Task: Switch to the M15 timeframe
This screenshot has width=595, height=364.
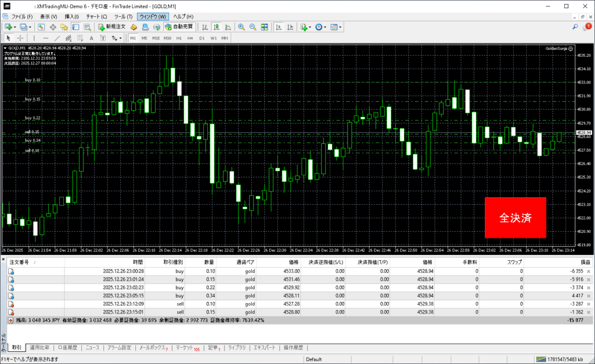Action: tap(156, 38)
